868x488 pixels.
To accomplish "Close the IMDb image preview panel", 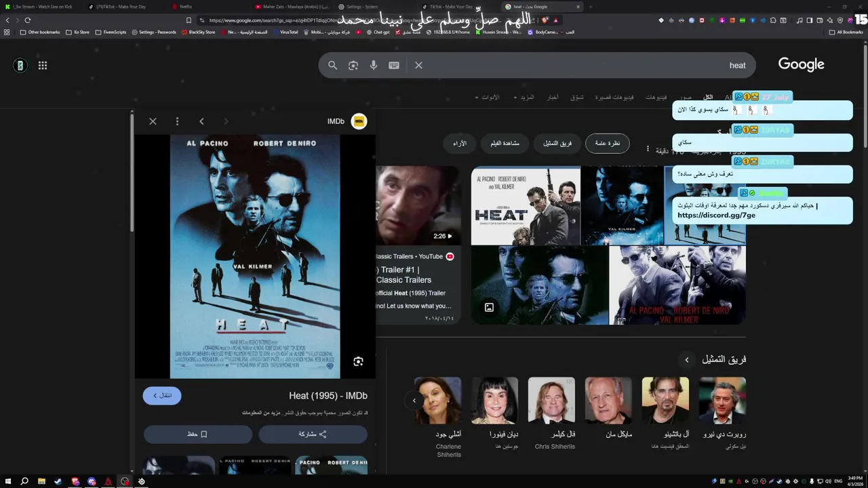I will tap(153, 121).
